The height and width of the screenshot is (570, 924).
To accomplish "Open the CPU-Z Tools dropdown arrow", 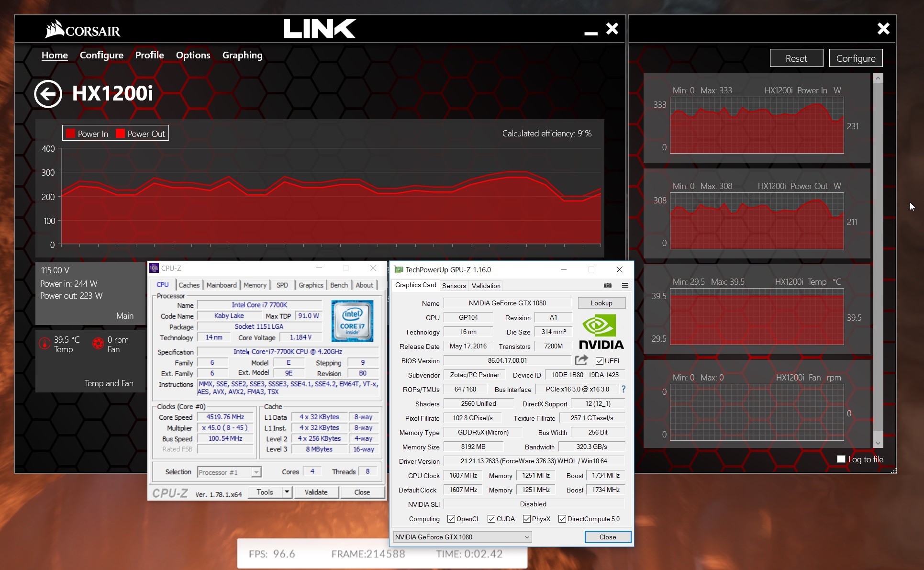I will [x=287, y=492].
